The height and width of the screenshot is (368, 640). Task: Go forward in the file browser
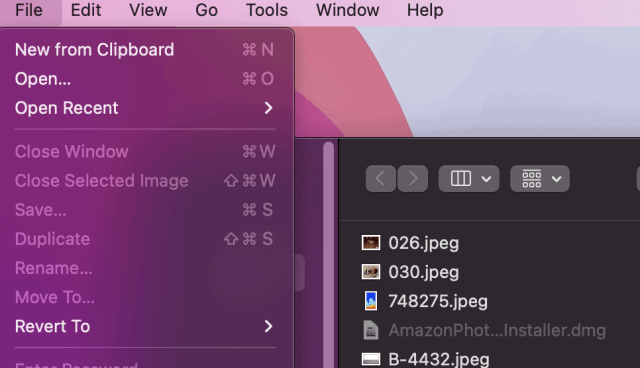[x=413, y=179]
